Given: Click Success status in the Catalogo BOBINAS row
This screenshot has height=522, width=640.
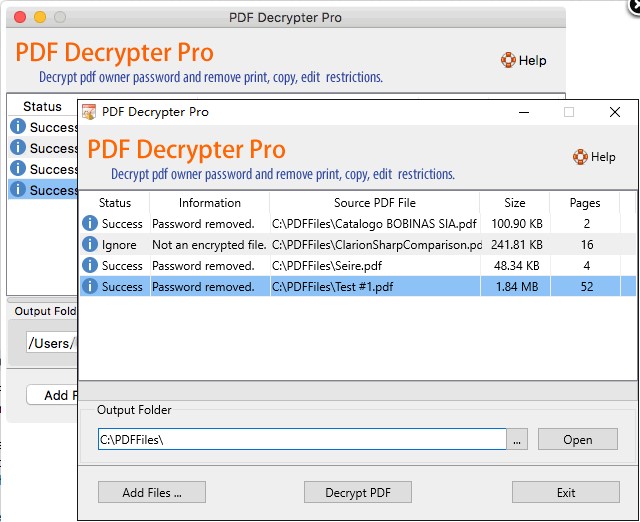Looking at the screenshot, I should (x=122, y=224).
